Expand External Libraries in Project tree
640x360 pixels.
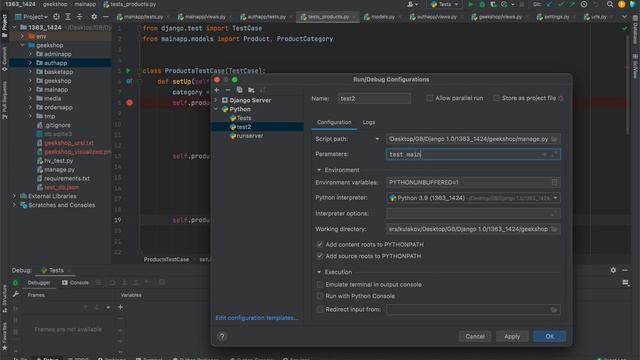coord(15,196)
